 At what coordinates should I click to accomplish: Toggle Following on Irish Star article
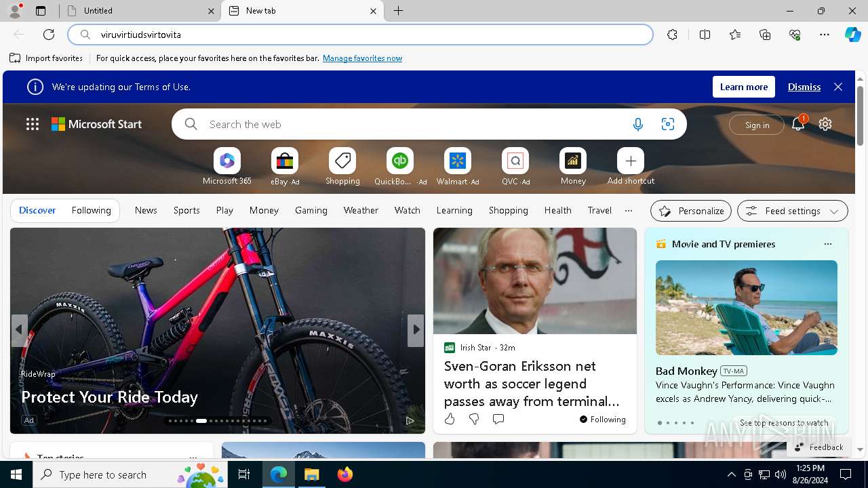[x=603, y=420]
